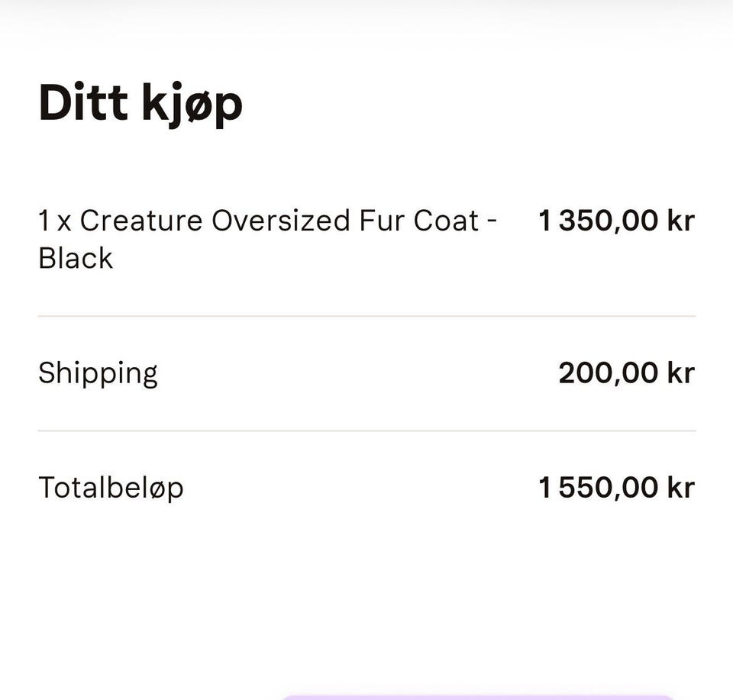Click the 'kr' currency after 200,00
Viewport: 733px width, 700px height.
coord(681,373)
